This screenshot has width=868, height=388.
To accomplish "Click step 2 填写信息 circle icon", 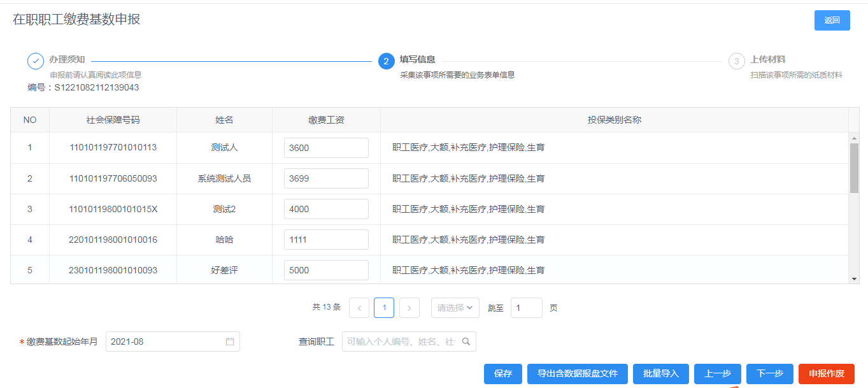I will click(386, 61).
